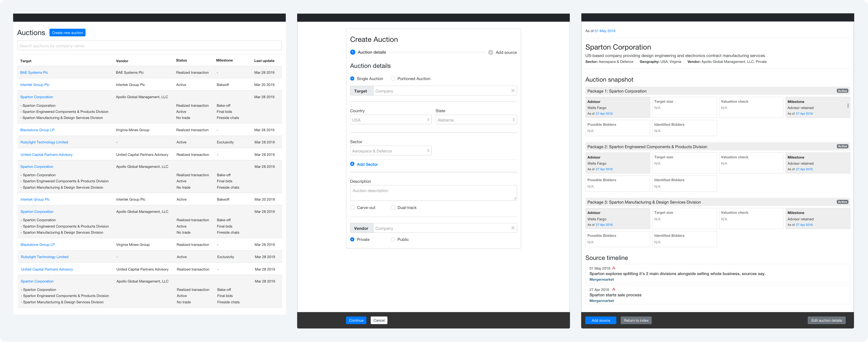The height and width of the screenshot is (342, 868).
Task: Open the State dropdown showing Alabama
Action: pos(476,119)
